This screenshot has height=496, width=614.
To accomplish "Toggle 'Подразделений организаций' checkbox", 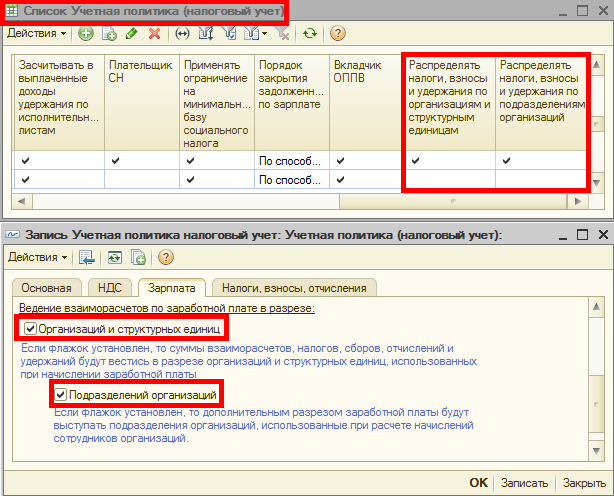I will 61,395.
